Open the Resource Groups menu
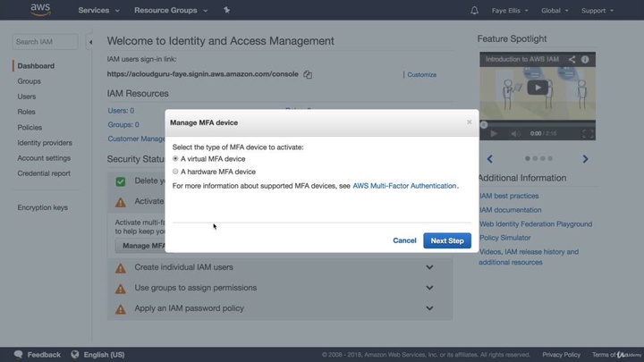 [x=170, y=11]
